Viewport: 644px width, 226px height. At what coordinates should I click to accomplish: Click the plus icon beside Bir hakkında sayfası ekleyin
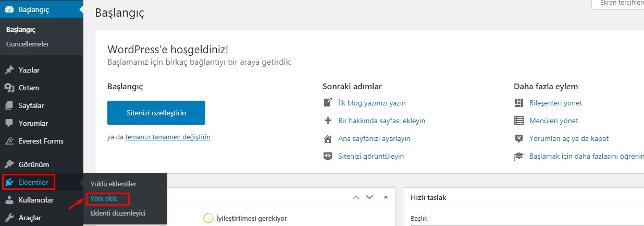point(328,121)
